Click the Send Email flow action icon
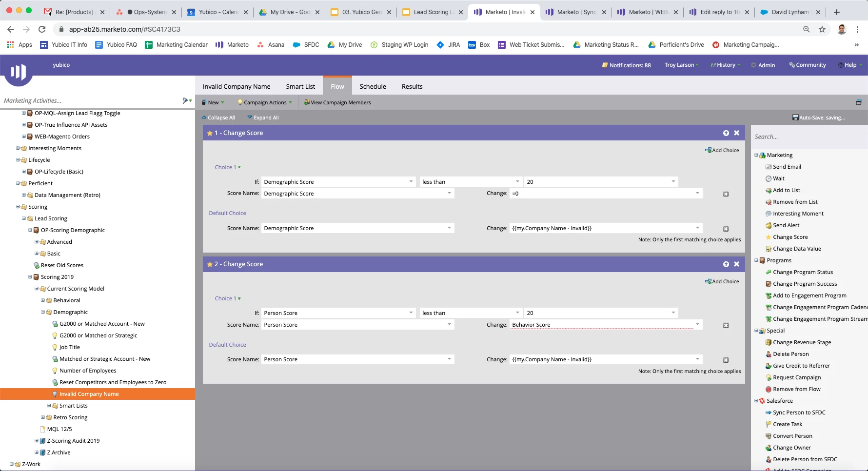Image resolution: width=868 pixels, height=471 pixels. pyautogui.click(x=769, y=167)
